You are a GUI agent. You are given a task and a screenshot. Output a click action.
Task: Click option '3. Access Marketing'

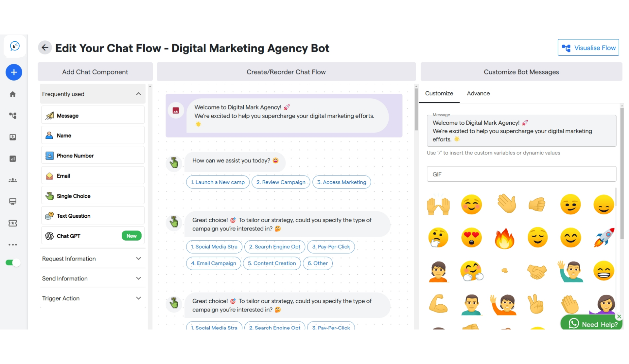pos(341,182)
